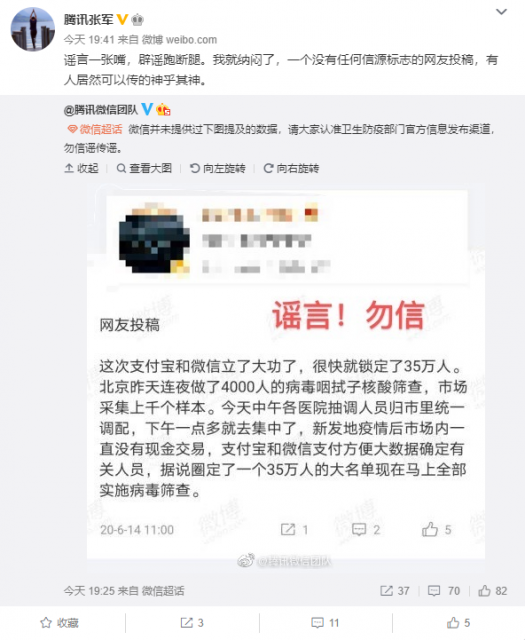This screenshot has width=525, height=640.
Task: Click the embedded rumor screenshot image
Action: [x=286, y=373]
